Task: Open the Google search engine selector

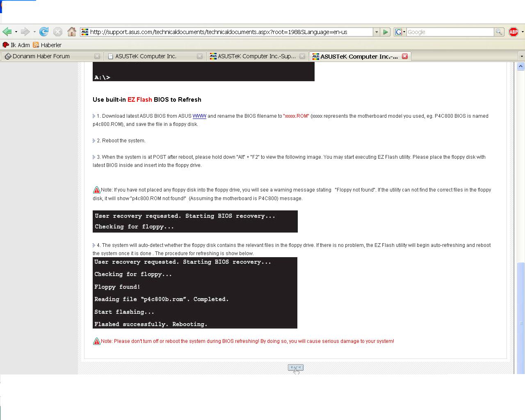Action: click(x=400, y=32)
